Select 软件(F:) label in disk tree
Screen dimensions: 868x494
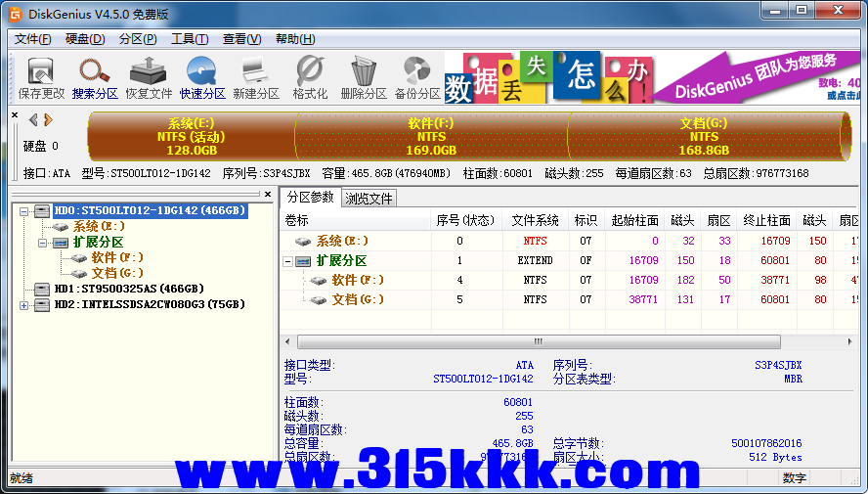click(118, 258)
